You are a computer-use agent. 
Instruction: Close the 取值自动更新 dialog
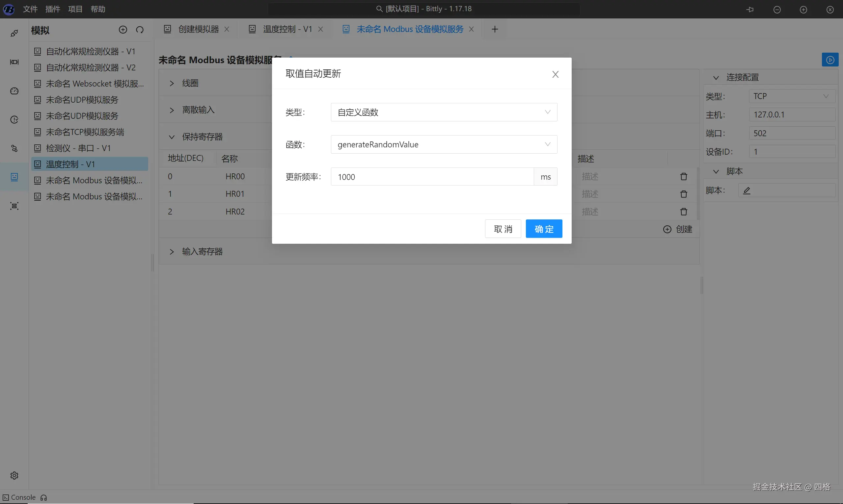point(555,74)
